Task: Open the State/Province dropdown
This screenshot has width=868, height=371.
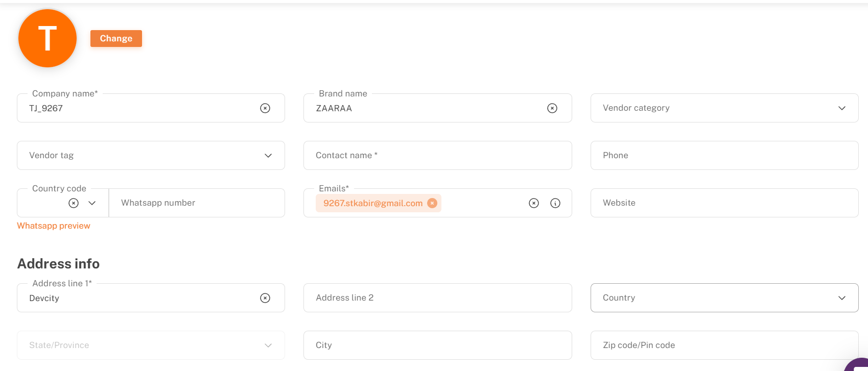Action: point(151,345)
